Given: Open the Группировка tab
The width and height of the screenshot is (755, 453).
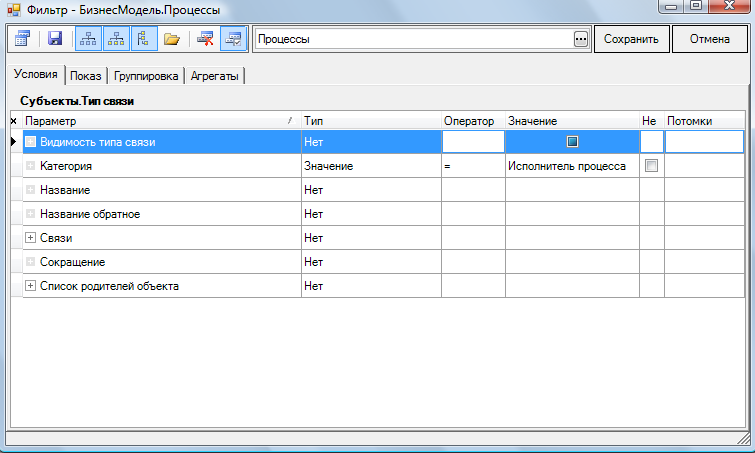Looking at the screenshot, I should (146, 76).
